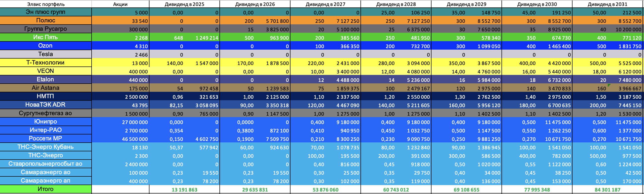
Task: Select the 'Сургутнефтегаз ао' name cell
Action: click(x=45, y=113)
